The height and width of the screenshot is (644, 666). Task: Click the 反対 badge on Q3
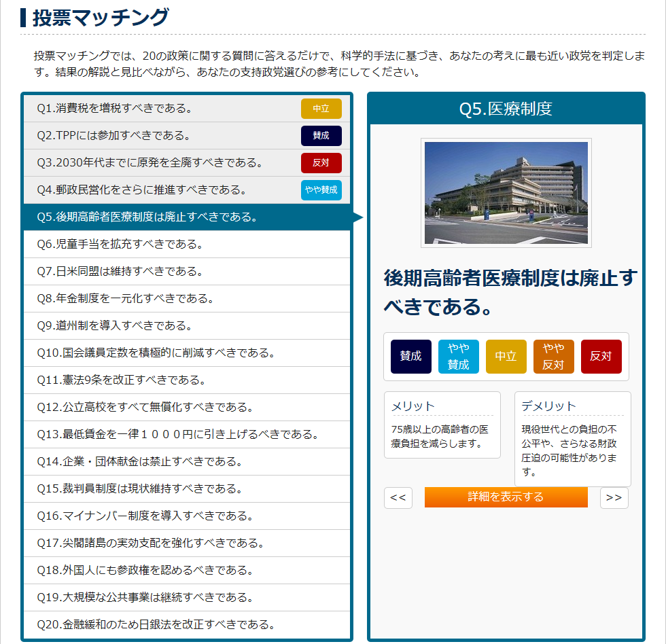pyautogui.click(x=321, y=163)
